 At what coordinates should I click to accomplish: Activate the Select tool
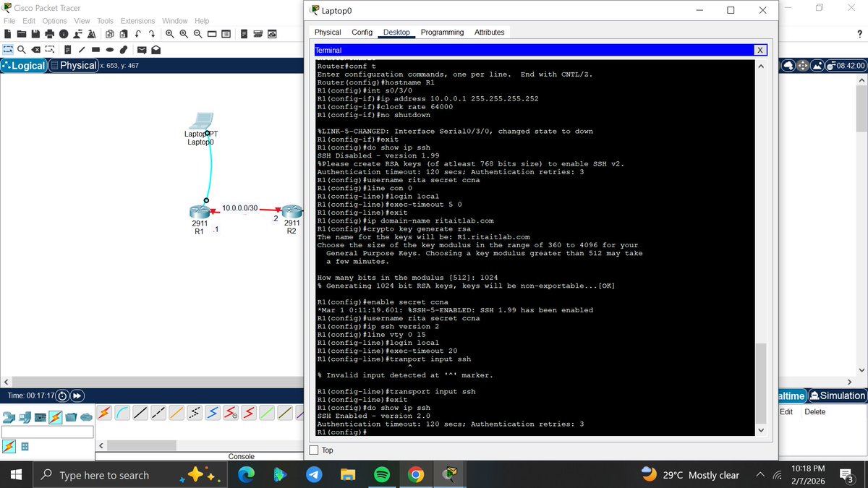[x=8, y=50]
